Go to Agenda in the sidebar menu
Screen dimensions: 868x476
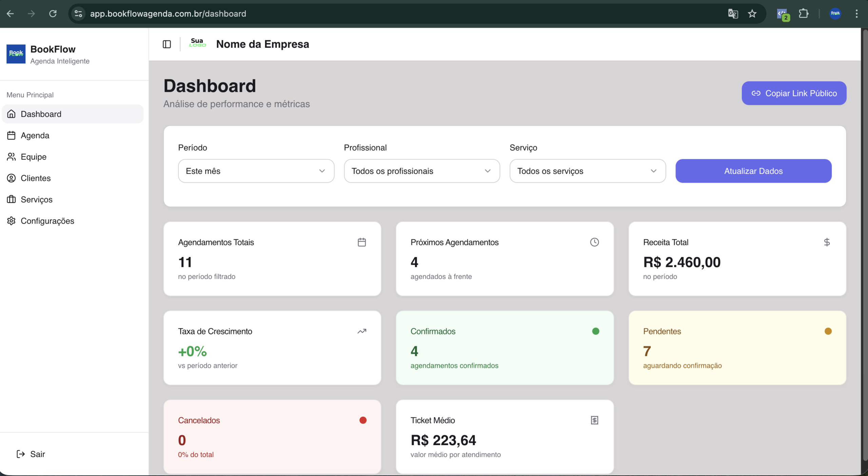(x=35, y=135)
